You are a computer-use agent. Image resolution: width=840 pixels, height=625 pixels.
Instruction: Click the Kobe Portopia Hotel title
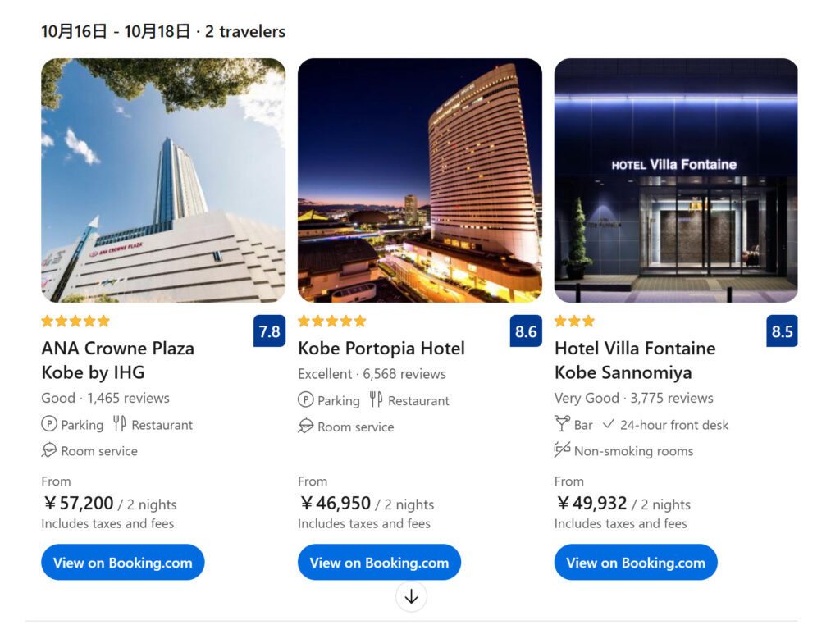(381, 349)
